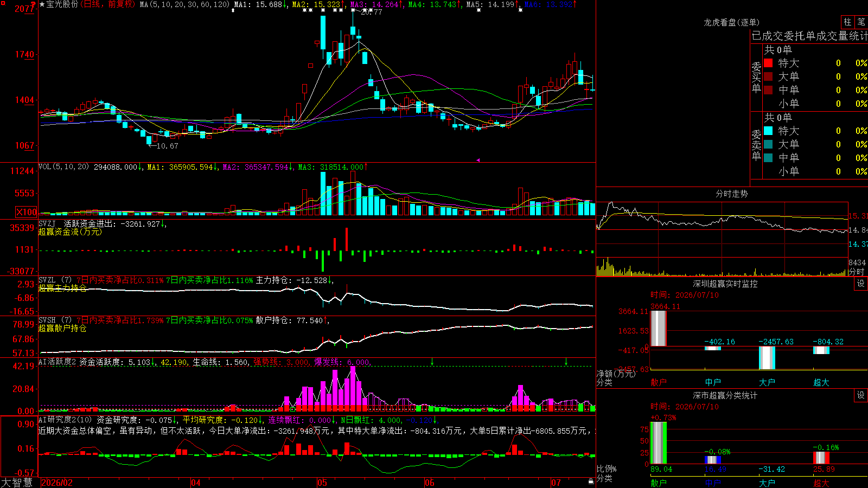868x488 pixels.
Task: Click 15.31 price label on intraday chart
Action: coord(858,216)
